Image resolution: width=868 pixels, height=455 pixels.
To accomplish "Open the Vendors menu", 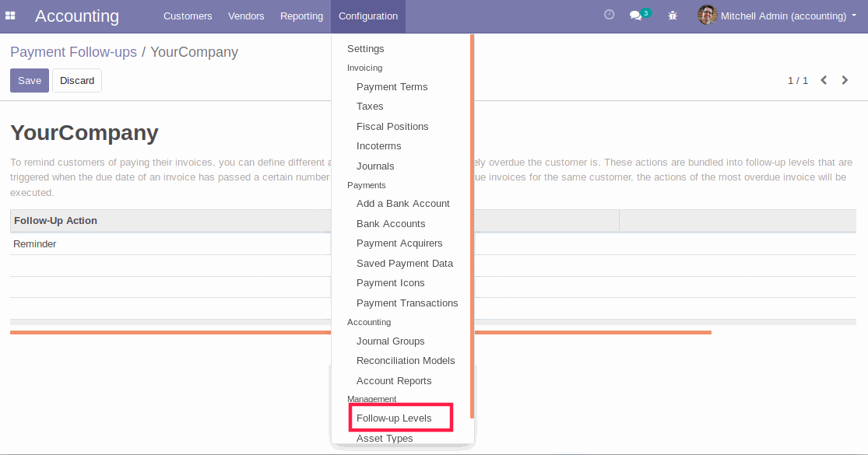I will point(246,16).
